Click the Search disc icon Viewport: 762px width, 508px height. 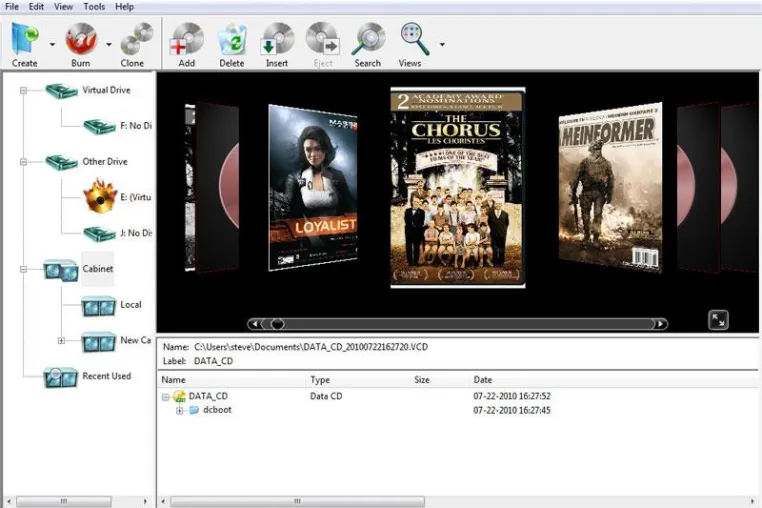coord(368,39)
